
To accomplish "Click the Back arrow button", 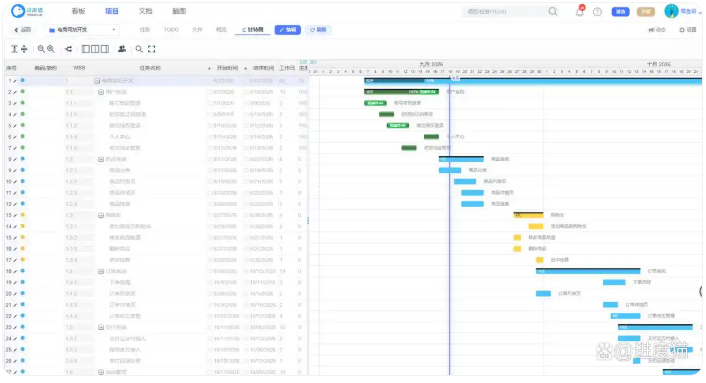I will pos(23,30).
